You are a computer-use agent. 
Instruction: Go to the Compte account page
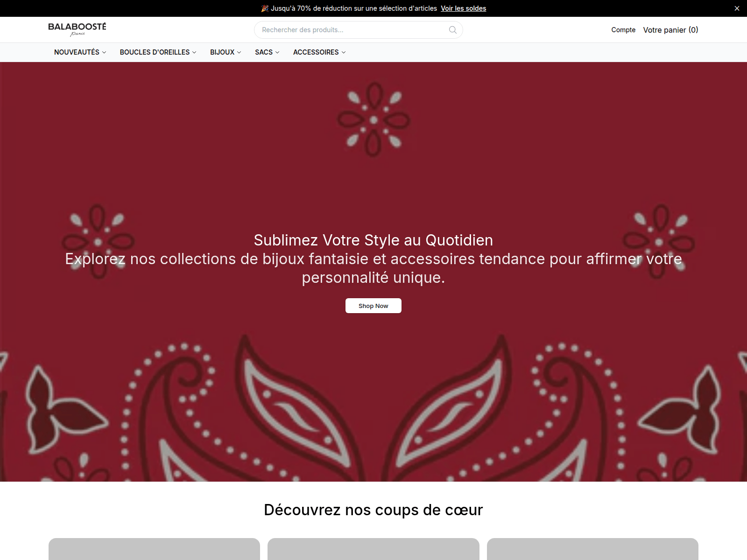(x=623, y=30)
